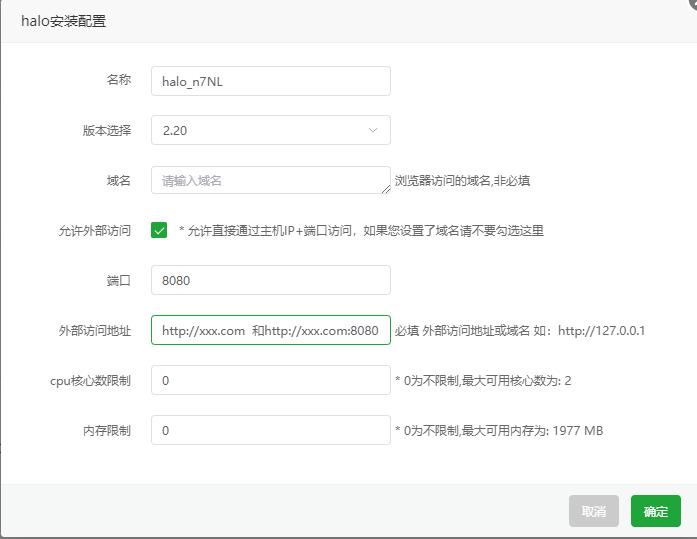Viewport: 697px width, 539px height.
Task: Click the 内存限制 input field
Action: [x=271, y=430]
